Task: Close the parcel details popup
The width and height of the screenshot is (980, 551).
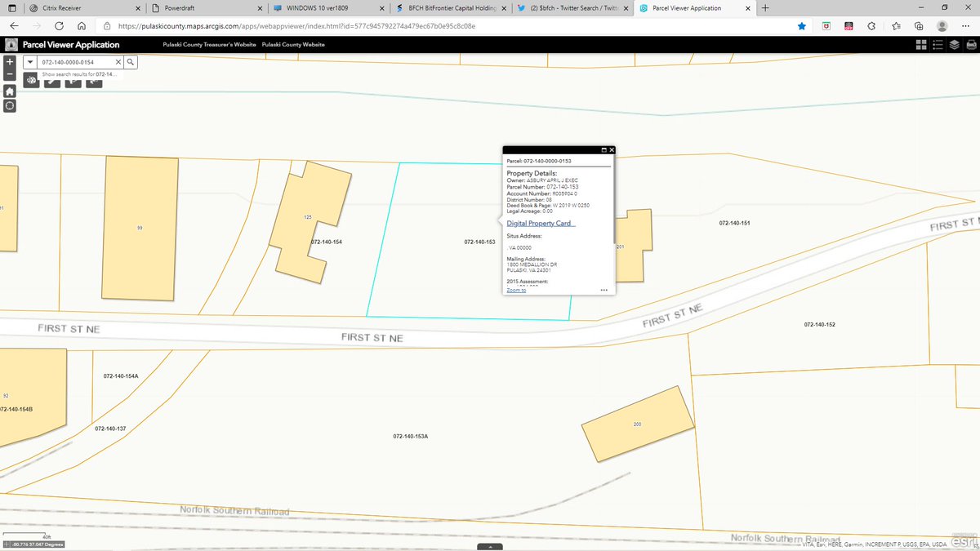Action: [x=612, y=150]
